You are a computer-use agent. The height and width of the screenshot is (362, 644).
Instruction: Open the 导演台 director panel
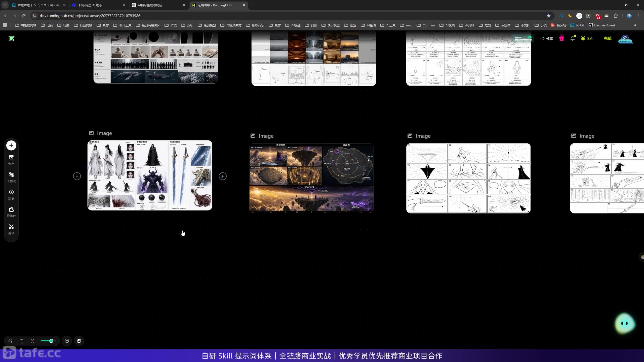[x=11, y=212]
